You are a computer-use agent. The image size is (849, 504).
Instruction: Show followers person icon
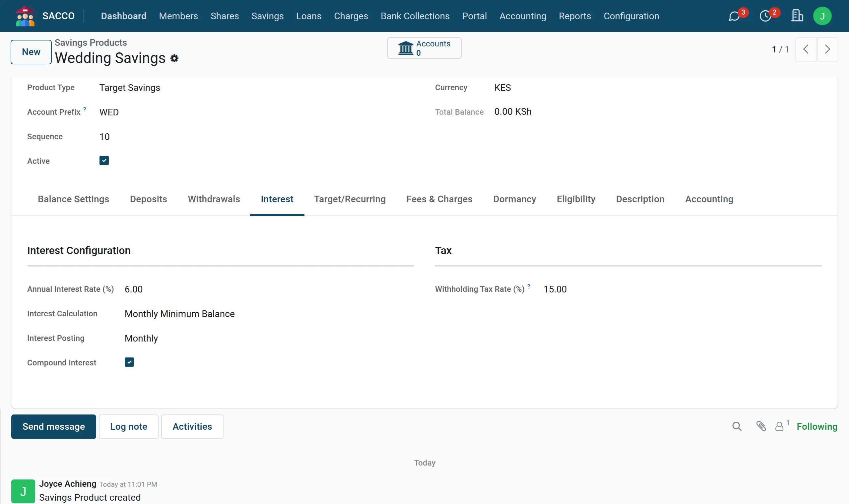coord(779,426)
